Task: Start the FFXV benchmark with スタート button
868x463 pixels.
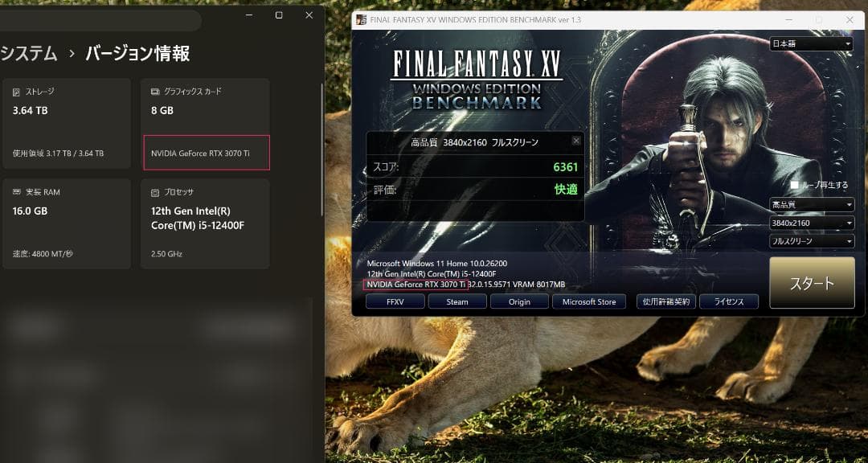Action: pyautogui.click(x=812, y=282)
